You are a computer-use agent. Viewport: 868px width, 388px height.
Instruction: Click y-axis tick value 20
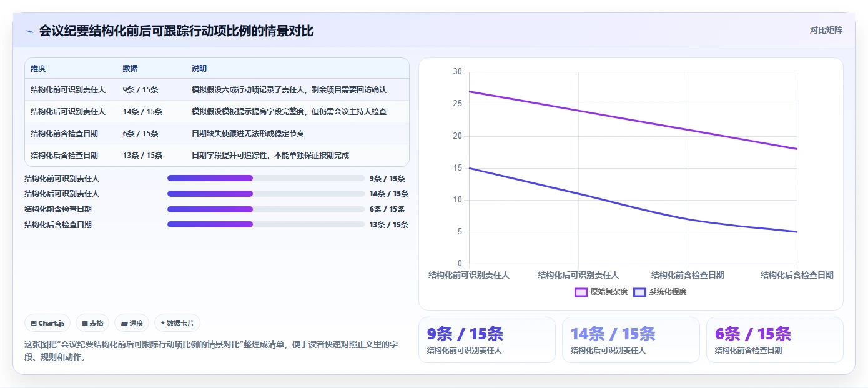458,136
